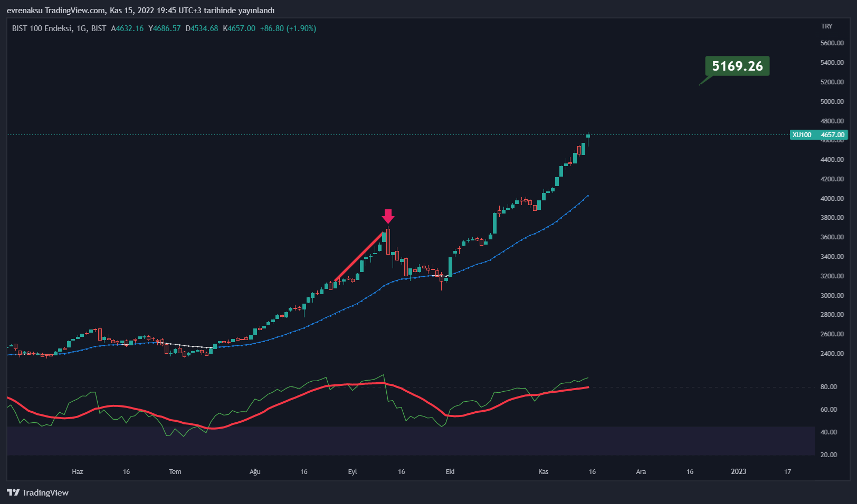This screenshot has height=504, width=857.
Task: Click the 5000.00 price axis label
Action: [832, 102]
